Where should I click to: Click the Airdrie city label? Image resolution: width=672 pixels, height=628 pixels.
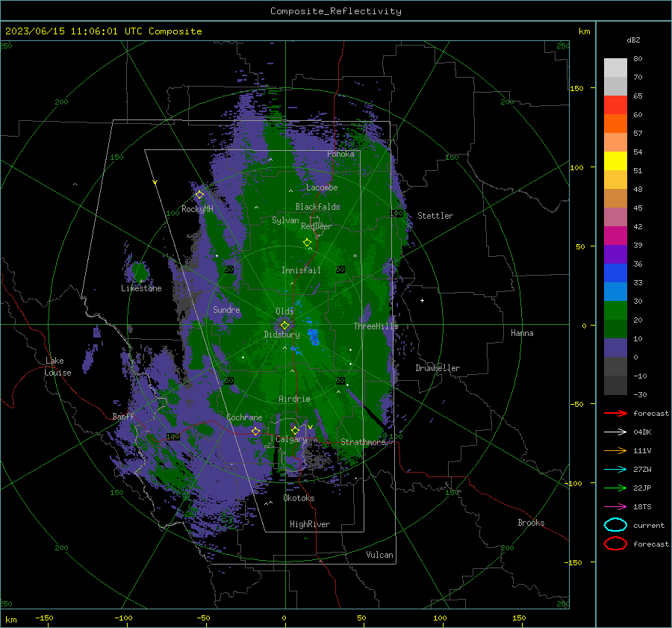(294, 399)
